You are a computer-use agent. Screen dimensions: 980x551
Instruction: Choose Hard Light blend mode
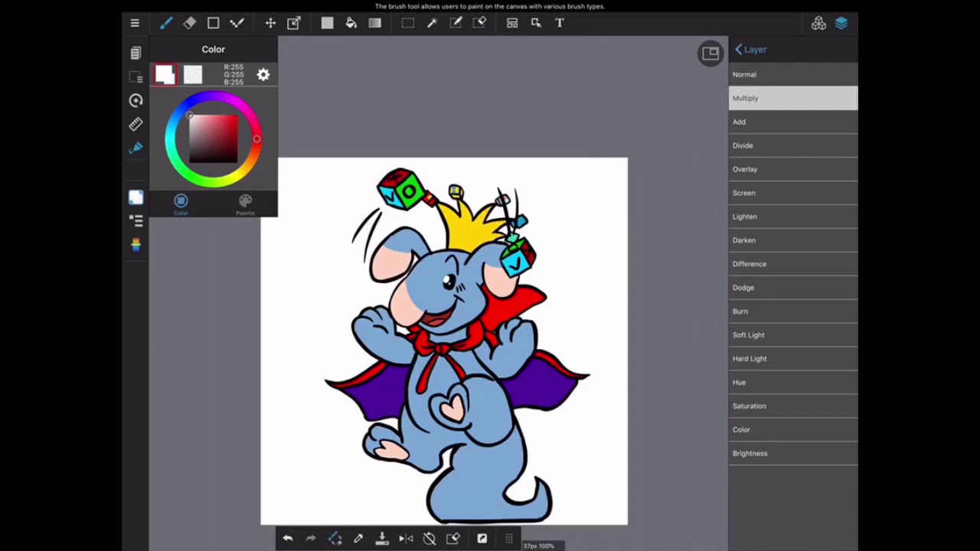793,359
